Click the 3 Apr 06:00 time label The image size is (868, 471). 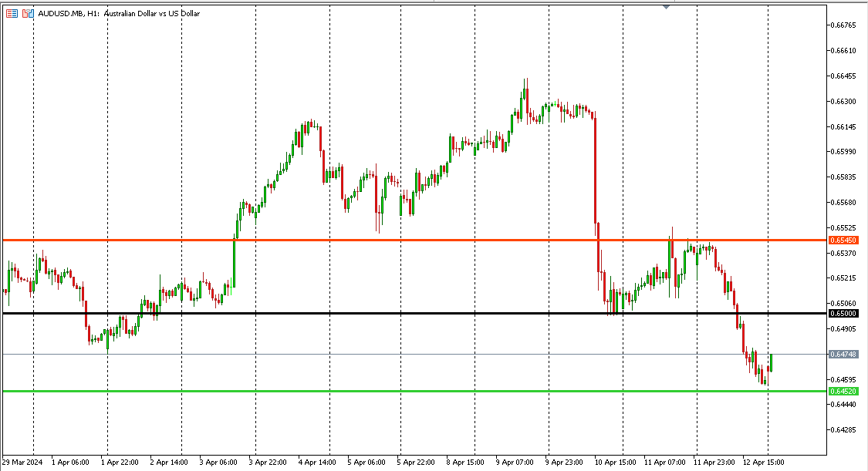click(218, 463)
